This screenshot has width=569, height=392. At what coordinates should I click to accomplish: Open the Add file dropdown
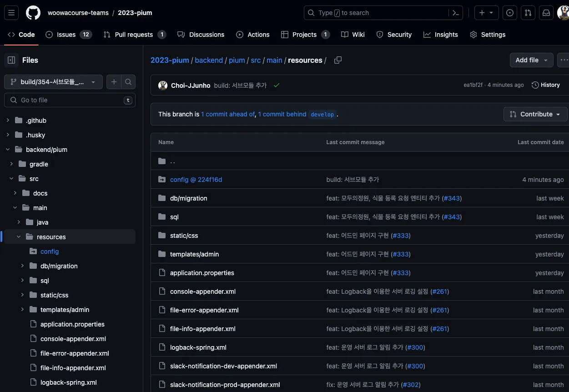tap(531, 60)
